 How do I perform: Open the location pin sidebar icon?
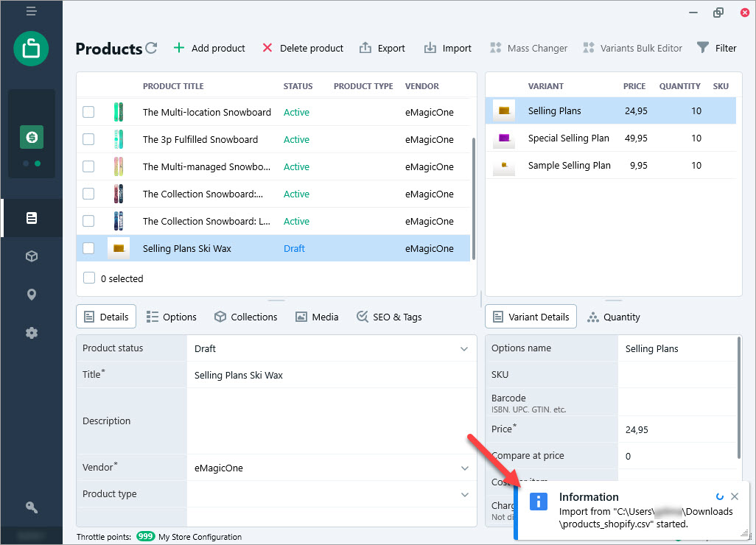[x=32, y=295]
